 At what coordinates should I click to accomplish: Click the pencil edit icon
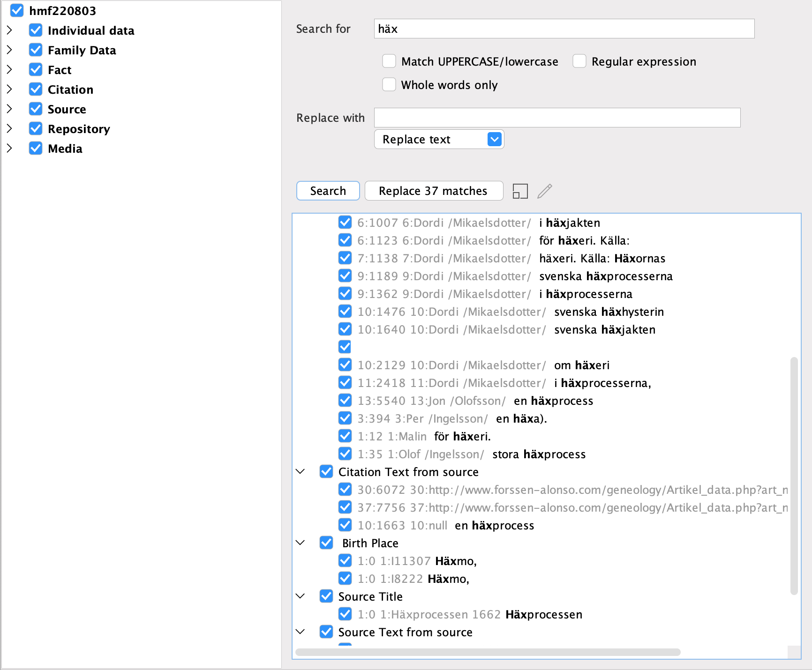point(544,191)
